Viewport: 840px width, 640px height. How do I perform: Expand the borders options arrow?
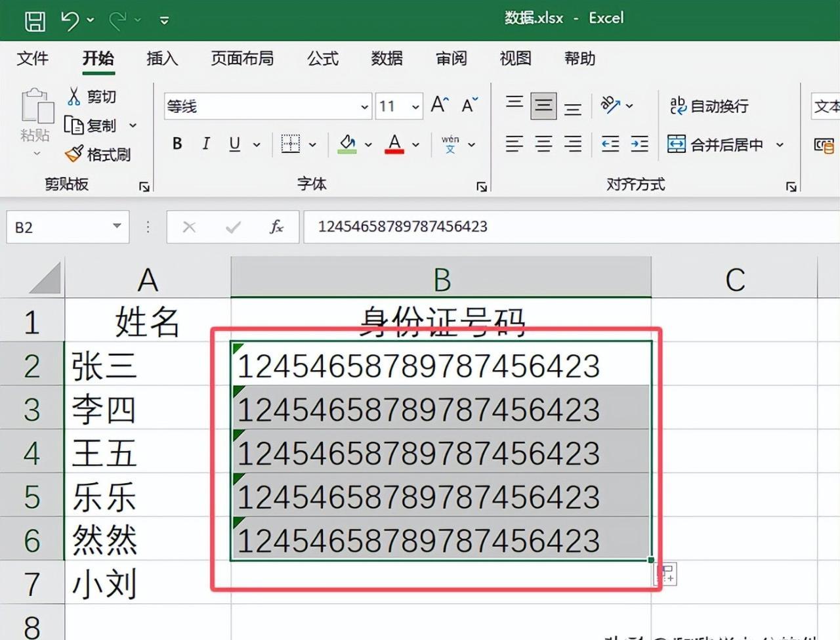tap(312, 144)
